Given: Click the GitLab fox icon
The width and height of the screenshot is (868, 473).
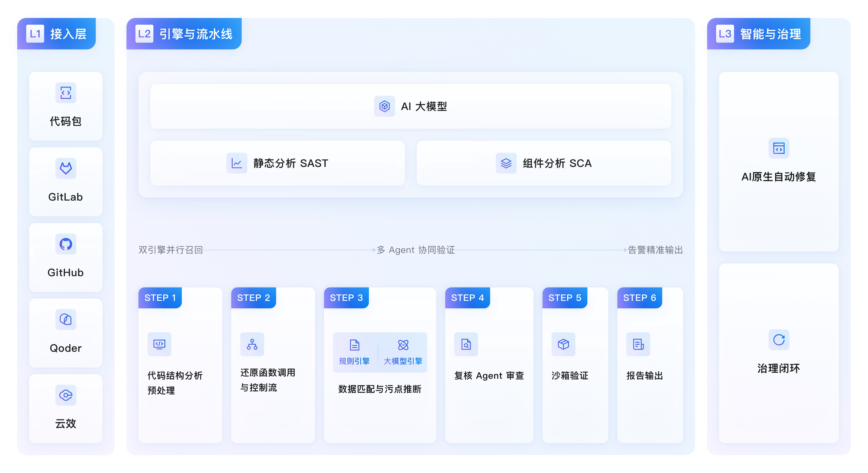Looking at the screenshot, I should pos(66,168).
